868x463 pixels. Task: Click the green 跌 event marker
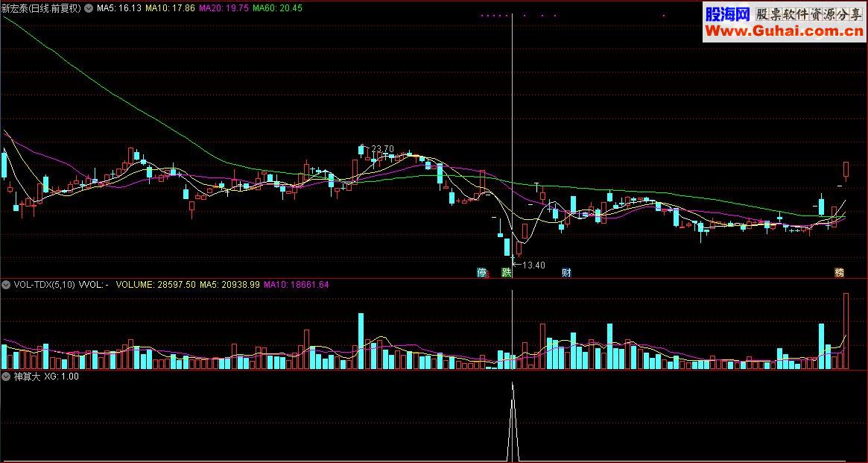click(506, 272)
